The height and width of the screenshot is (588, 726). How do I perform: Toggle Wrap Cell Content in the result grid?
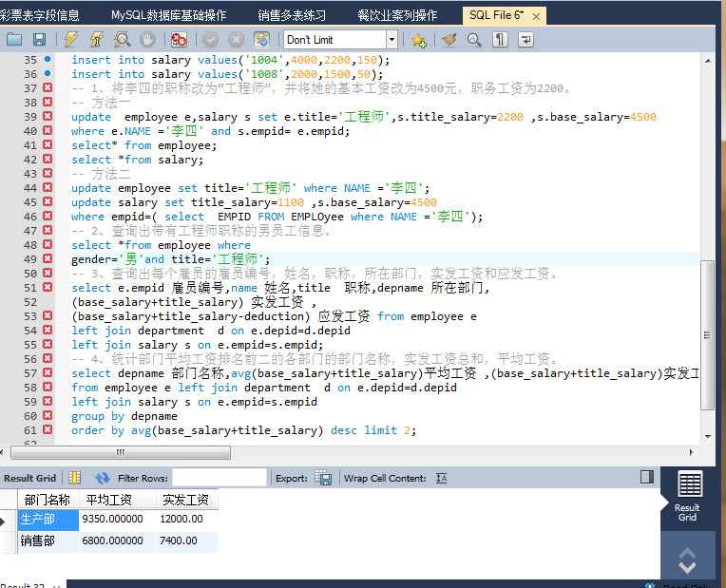441,478
